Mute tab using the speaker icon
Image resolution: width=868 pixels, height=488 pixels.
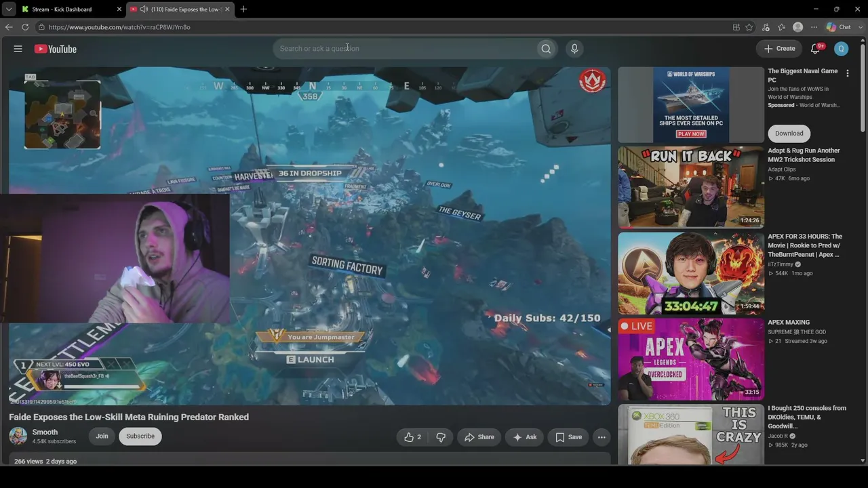click(144, 9)
